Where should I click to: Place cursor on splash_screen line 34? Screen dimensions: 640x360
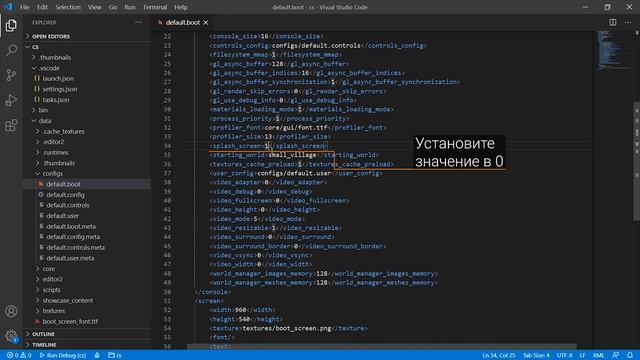pyautogui.click(x=268, y=146)
